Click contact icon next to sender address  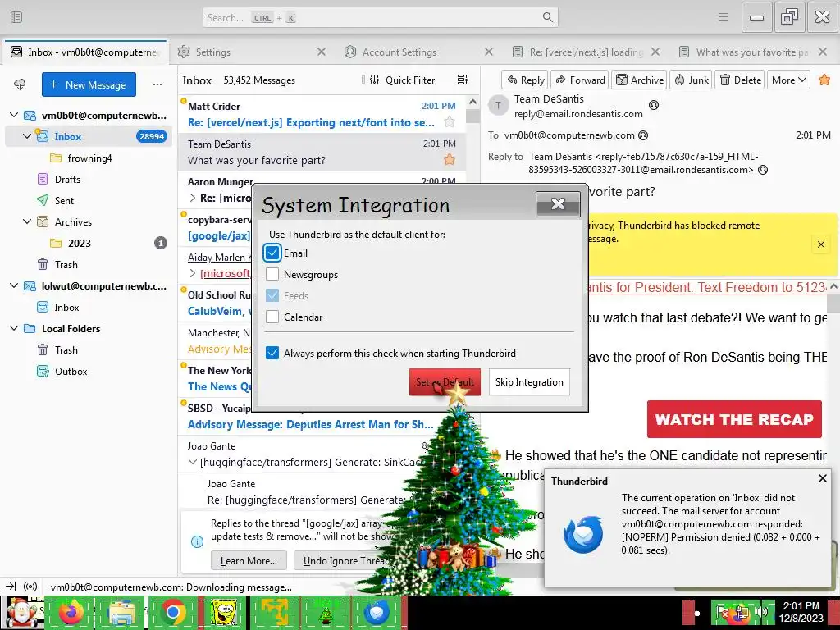click(x=654, y=105)
